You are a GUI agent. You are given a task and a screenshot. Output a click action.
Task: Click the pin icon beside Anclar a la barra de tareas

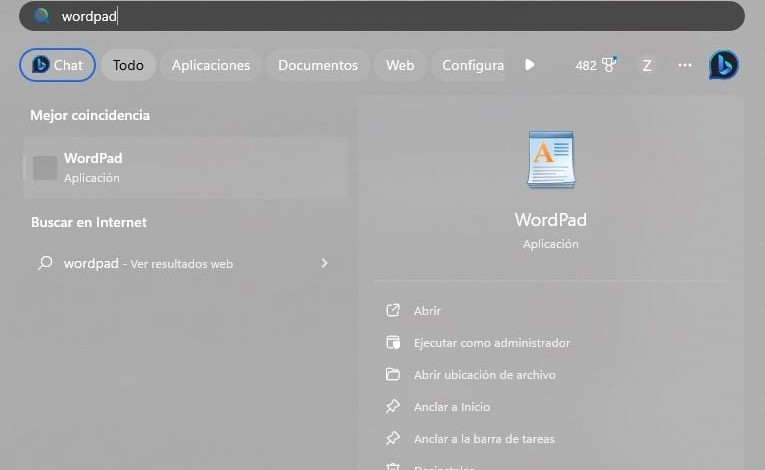point(393,438)
